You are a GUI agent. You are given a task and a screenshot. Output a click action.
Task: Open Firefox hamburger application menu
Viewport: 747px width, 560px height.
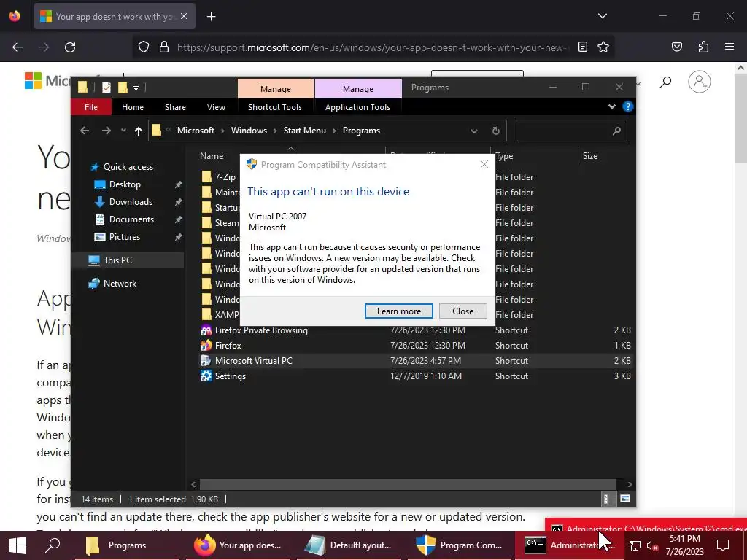[729, 47]
